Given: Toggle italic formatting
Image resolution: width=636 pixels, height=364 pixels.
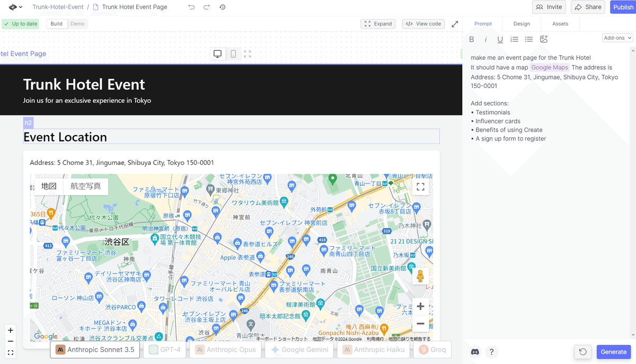Looking at the screenshot, I should point(485,39).
